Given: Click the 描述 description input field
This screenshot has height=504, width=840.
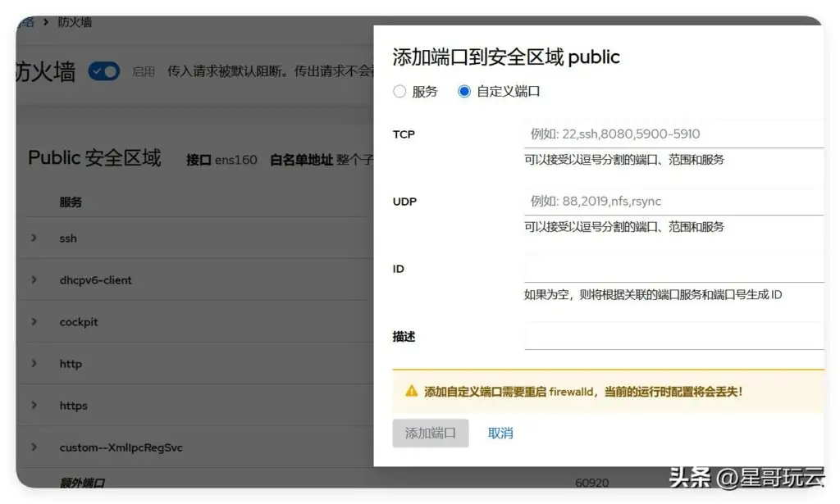Looking at the screenshot, I should pos(673,336).
